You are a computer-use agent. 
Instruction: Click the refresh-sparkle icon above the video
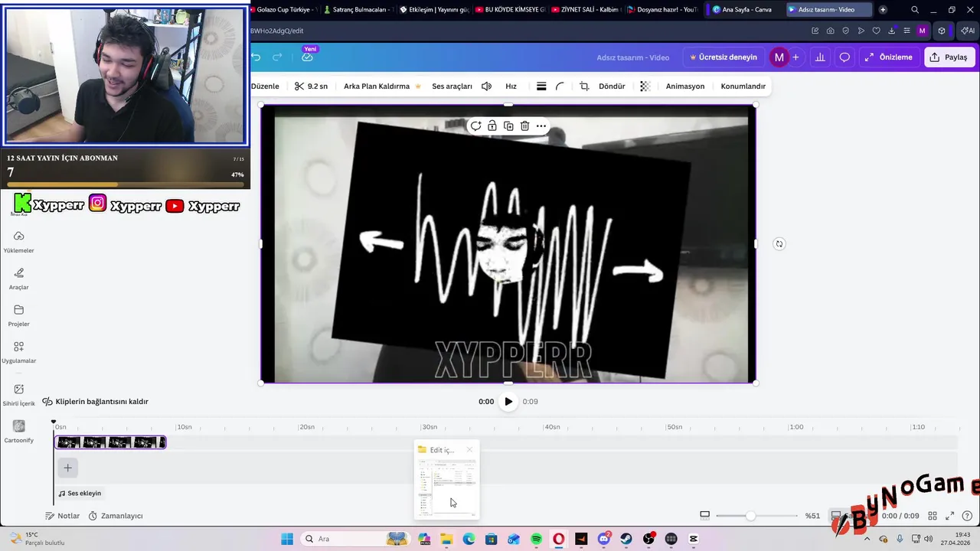(x=475, y=126)
